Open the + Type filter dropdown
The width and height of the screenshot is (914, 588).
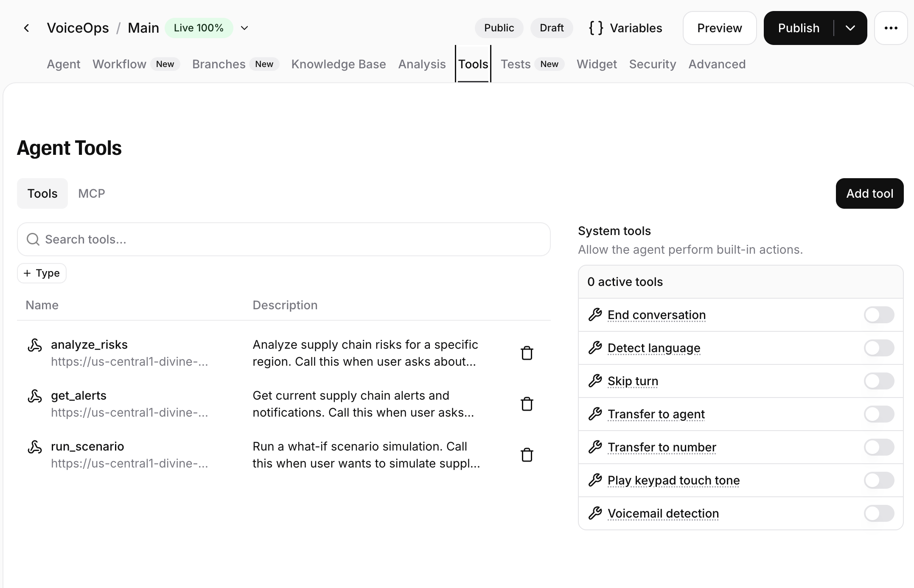42,273
